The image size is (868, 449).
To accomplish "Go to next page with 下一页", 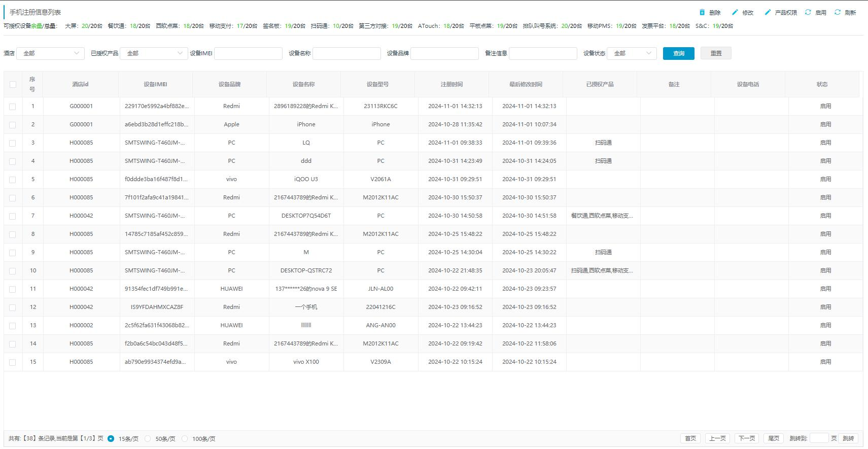I will coord(746,438).
